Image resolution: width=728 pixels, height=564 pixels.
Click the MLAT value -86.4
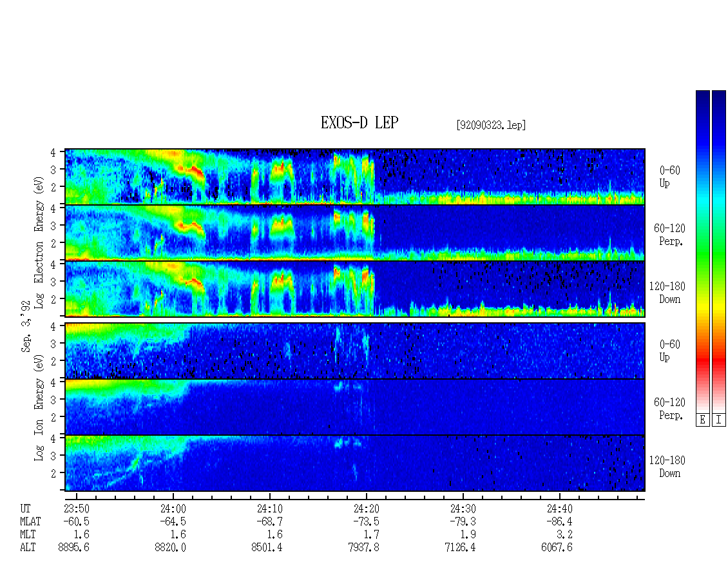click(x=559, y=521)
